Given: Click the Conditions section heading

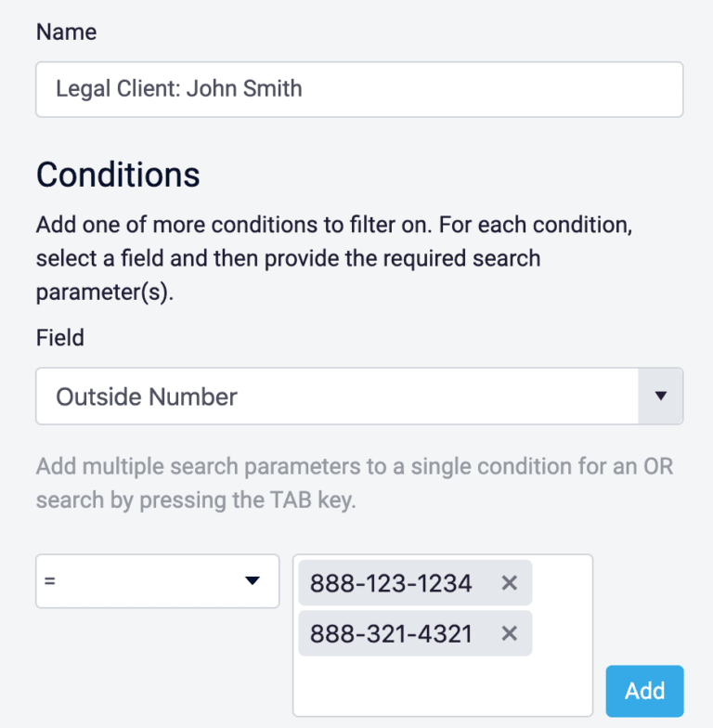Looking at the screenshot, I should [x=118, y=175].
